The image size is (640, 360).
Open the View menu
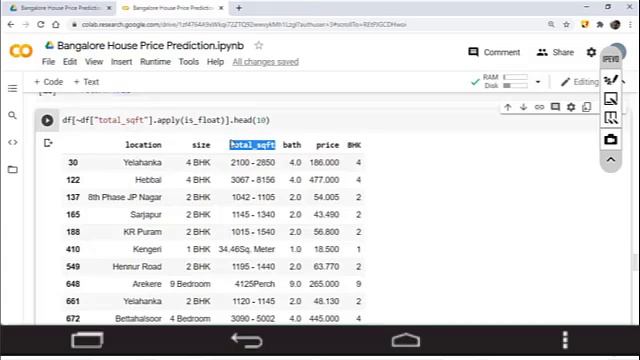click(x=94, y=62)
